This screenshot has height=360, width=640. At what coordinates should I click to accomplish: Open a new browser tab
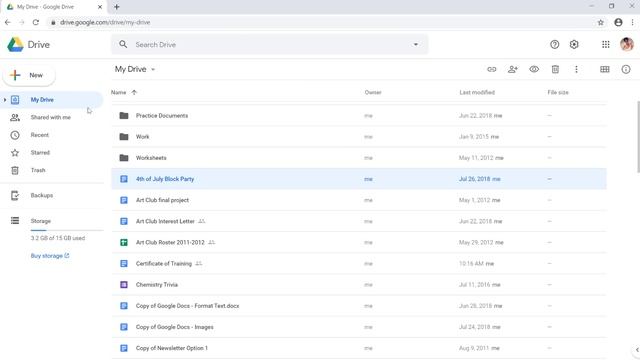click(x=117, y=7)
